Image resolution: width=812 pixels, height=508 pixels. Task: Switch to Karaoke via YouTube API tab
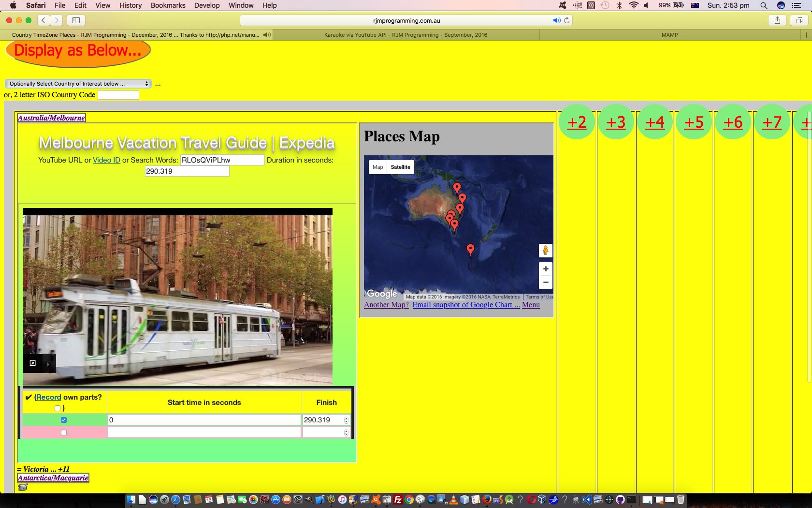(x=406, y=35)
